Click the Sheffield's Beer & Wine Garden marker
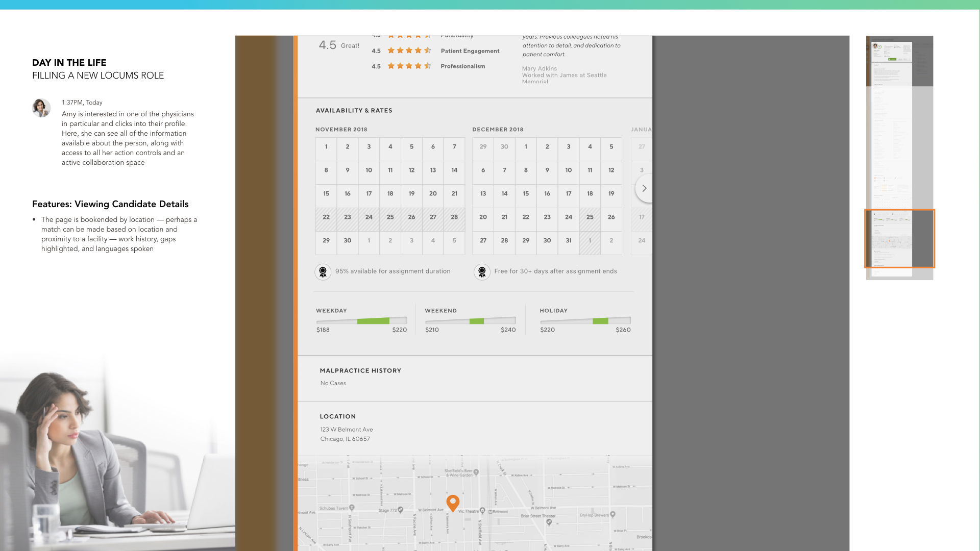Screen dimensions: 980x551 (476, 472)
